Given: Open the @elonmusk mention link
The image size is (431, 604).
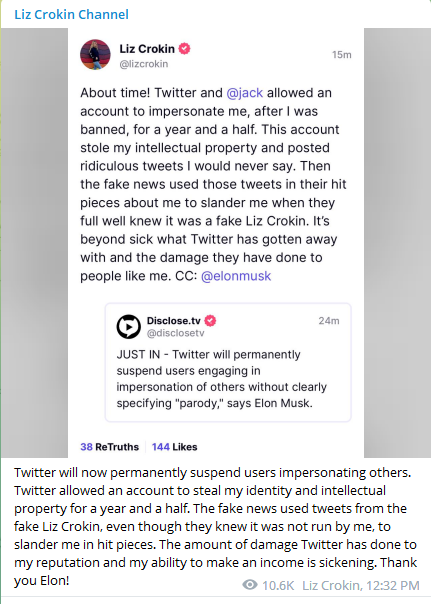Looking at the screenshot, I should (x=236, y=276).
